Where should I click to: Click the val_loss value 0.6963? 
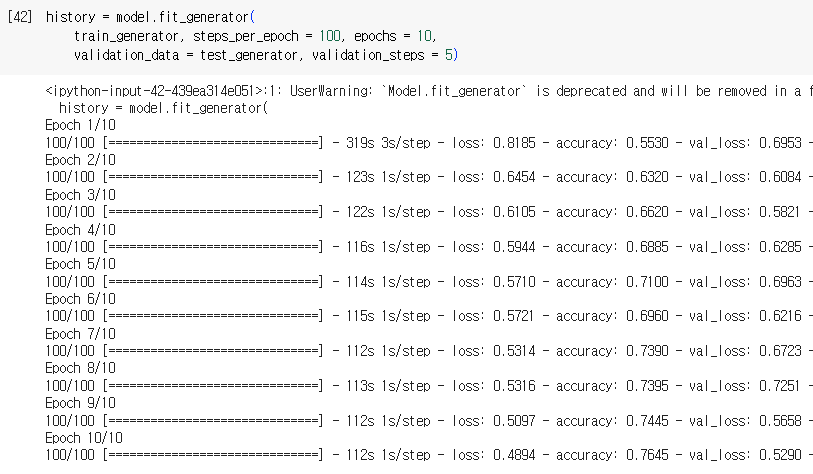780,282
